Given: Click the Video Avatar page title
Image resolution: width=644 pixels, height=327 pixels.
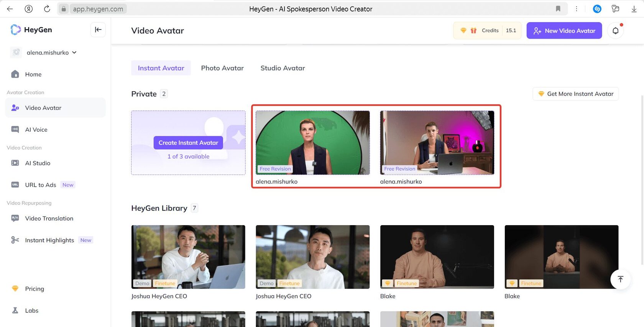Looking at the screenshot, I should pyautogui.click(x=158, y=31).
